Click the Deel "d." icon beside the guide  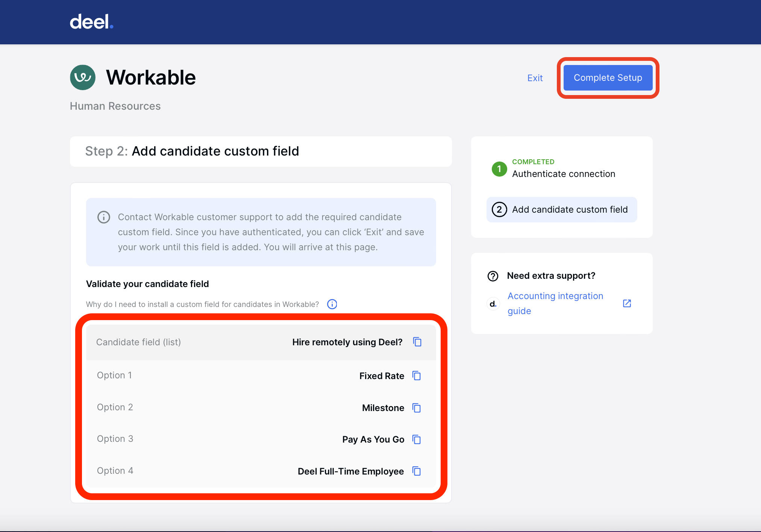click(493, 304)
